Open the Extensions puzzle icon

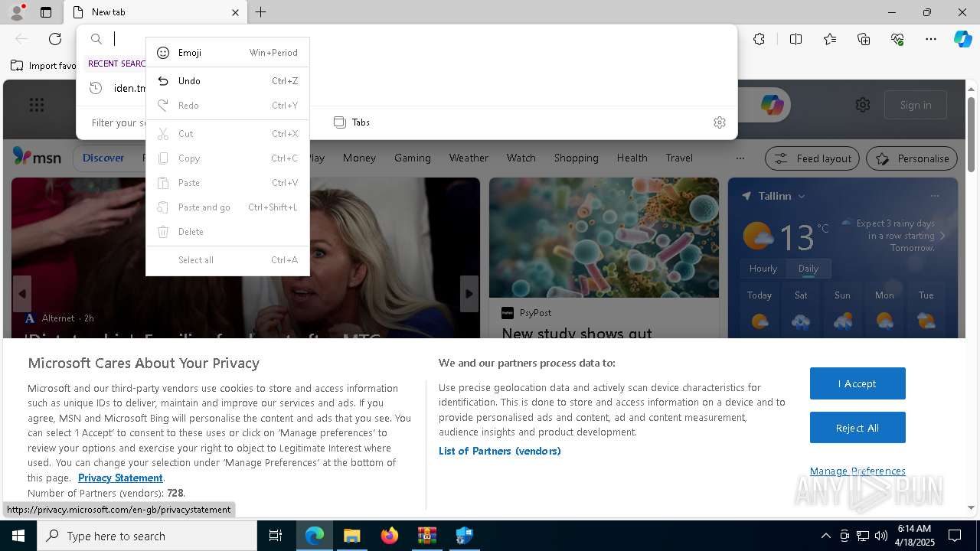[x=759, y=39]
